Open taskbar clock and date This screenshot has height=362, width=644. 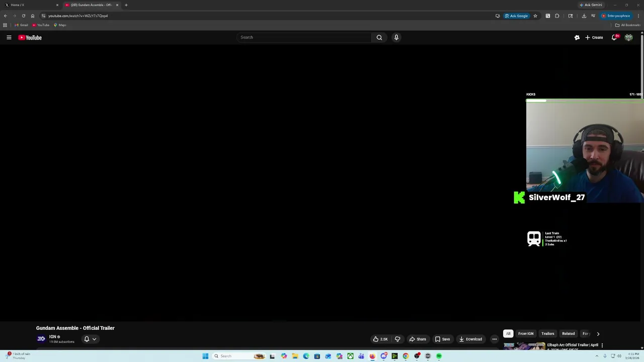pyautogui.click(x=633, y=356)
